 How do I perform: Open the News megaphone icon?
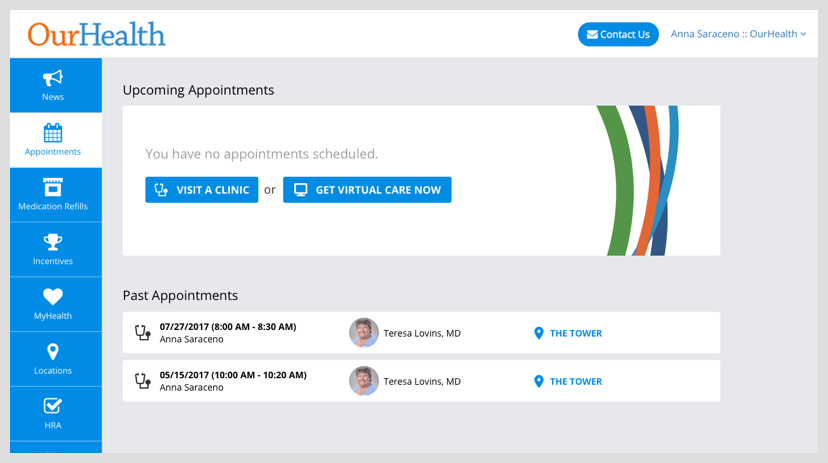tap(53, 78)
